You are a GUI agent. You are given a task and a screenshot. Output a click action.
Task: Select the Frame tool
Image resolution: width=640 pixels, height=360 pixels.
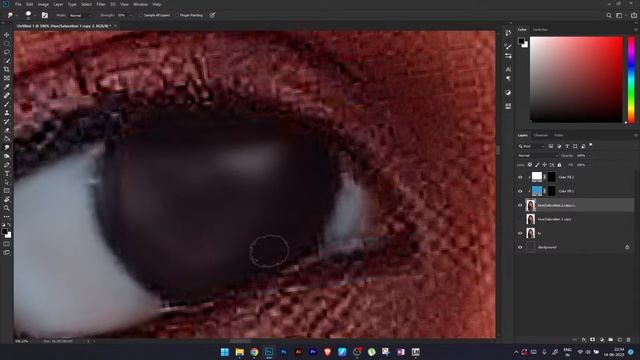[7, 78]
